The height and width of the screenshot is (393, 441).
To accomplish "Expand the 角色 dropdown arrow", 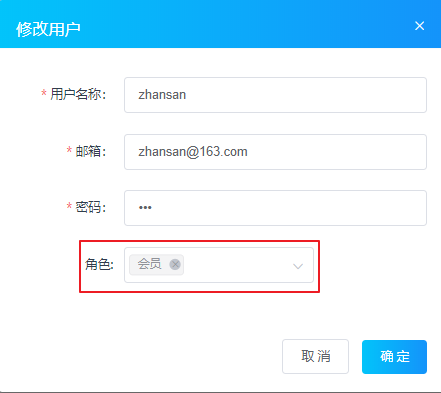I will [x=298, y=266].
